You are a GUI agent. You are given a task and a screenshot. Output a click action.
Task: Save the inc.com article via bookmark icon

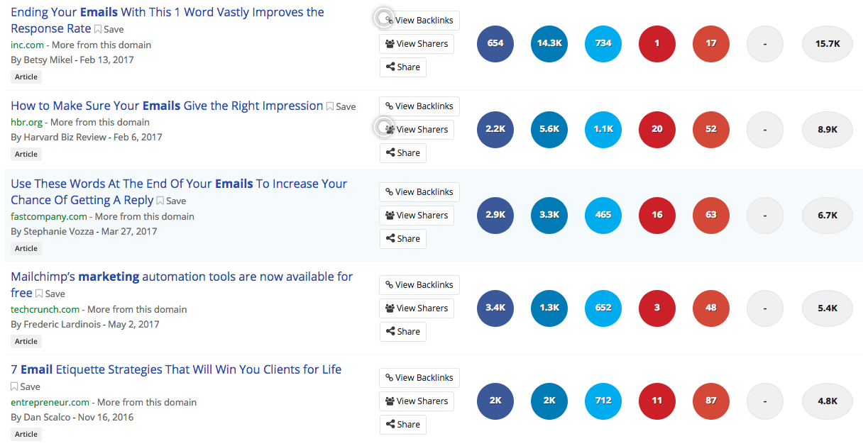(x=109, y=29)
